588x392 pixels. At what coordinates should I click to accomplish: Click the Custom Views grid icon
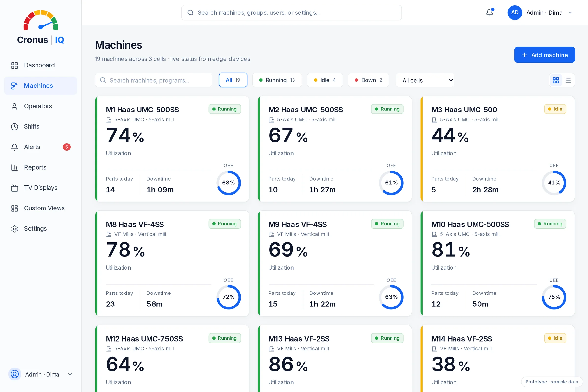click(14, 208)
